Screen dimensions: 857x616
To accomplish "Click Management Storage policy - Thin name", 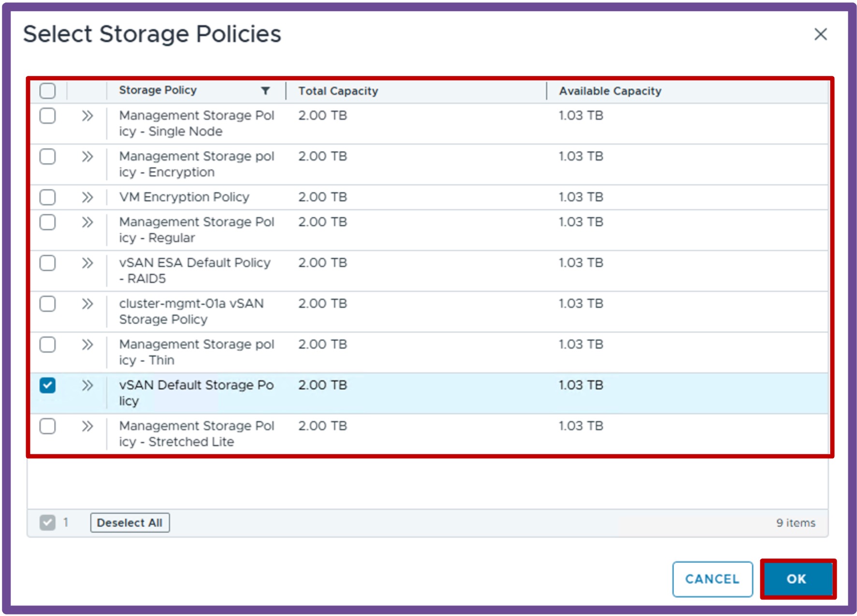I will (x=196, y=352).
